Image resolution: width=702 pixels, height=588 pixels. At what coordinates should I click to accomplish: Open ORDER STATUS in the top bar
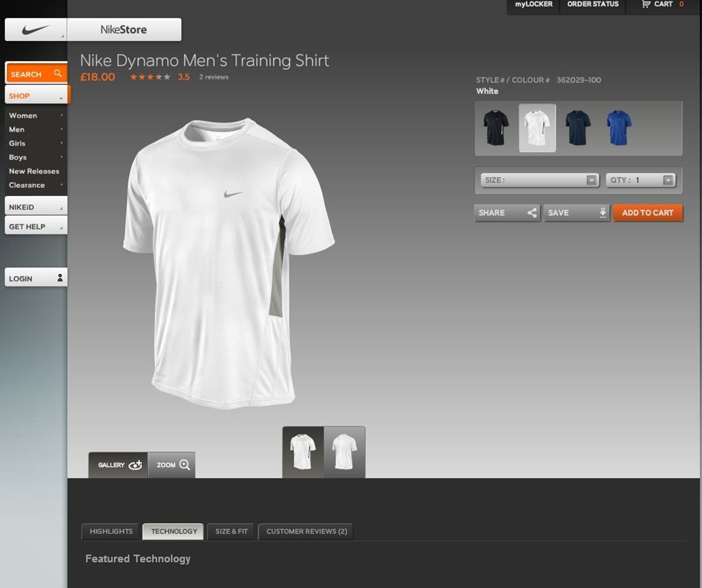click(x=592, y=5)
